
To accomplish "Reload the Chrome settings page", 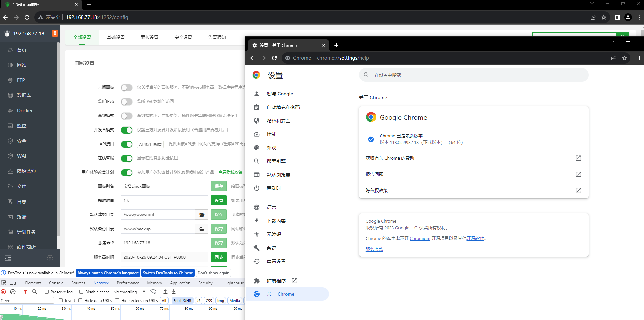I will coord(274,58).
